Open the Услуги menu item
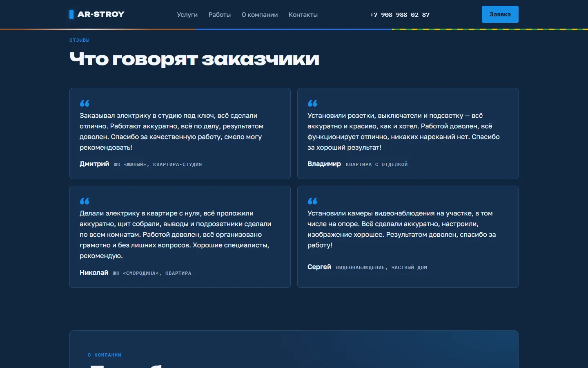The height and width of the screenshot is (368, 588). coord(187,15)
